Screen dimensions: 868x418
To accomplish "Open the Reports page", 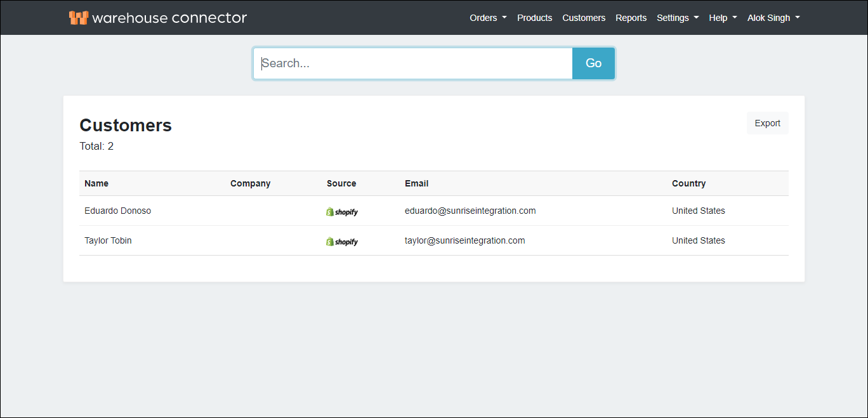I will pyautogui.click(x=631, y=18).
